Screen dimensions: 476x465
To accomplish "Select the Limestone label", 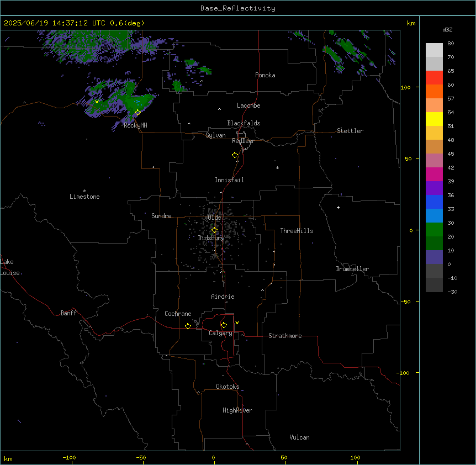I will [x=84, y=197].
